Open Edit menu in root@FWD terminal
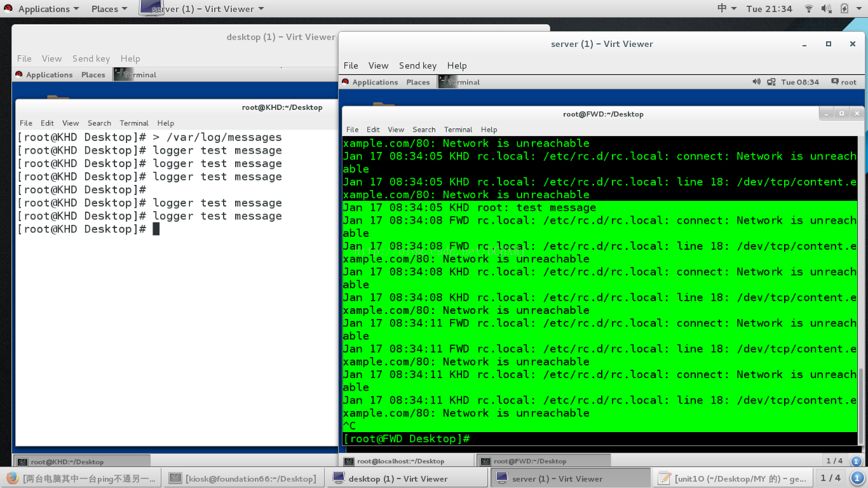This screenshot has width=868, height=488. [373, 130]
